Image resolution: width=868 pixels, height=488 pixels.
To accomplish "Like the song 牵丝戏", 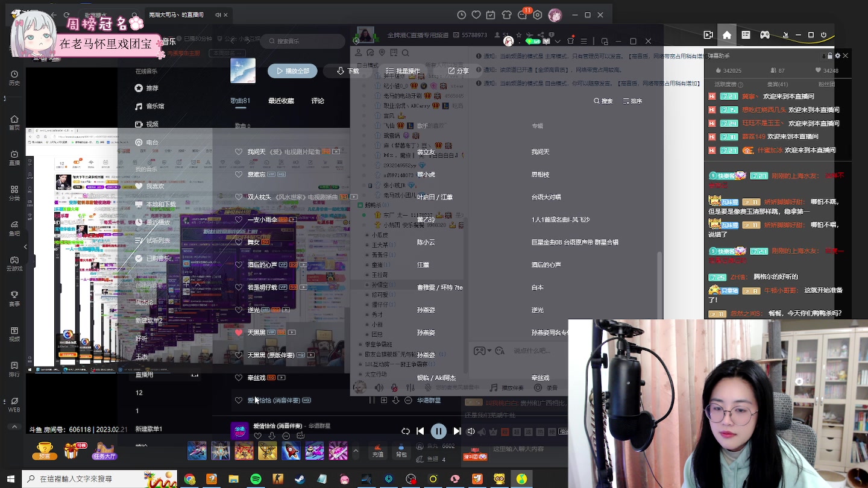I will tap(239, 378).
